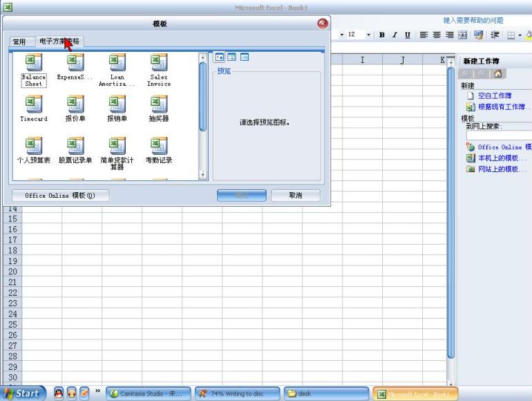532x401 pixels.
Task: Click the QQ penguin quick launch icon
Action: click(59, 393)
